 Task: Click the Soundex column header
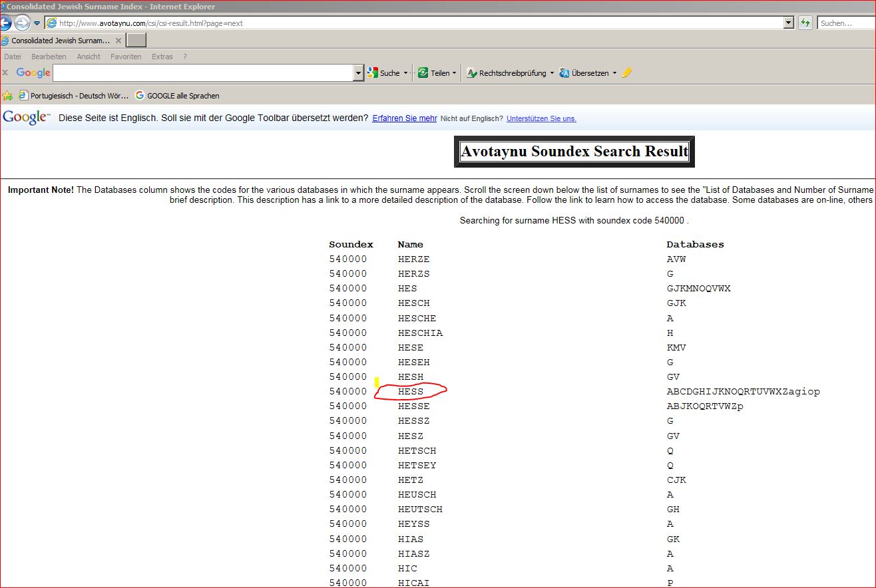point(351,244)
